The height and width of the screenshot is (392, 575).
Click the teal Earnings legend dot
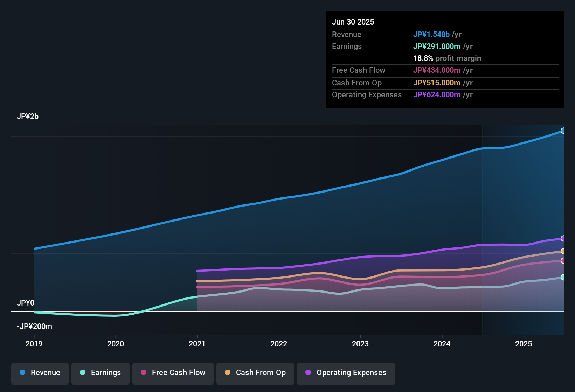click(83, 372)
